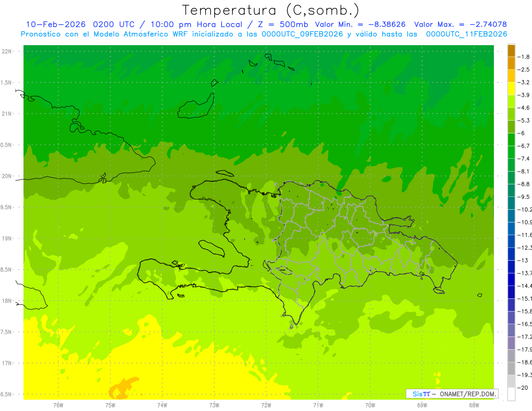Click the 21N latitude axis label
The image size is (532, 411).
(x=7, y=114)
